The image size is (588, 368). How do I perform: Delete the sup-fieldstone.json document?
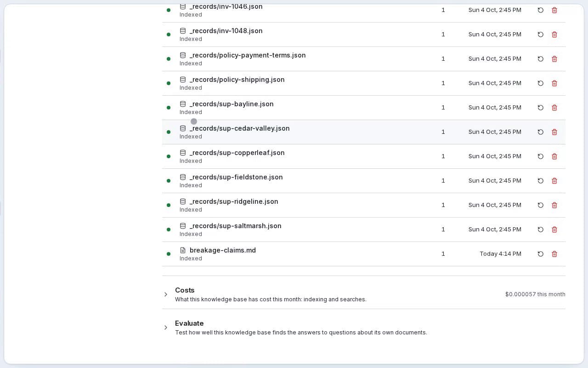[554, 181]
